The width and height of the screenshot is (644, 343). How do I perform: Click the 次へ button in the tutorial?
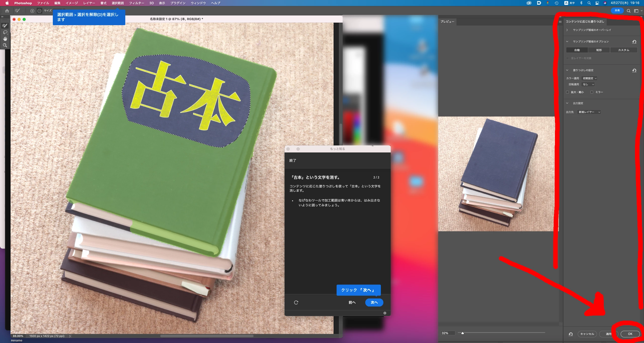click(x=374, y=302)
